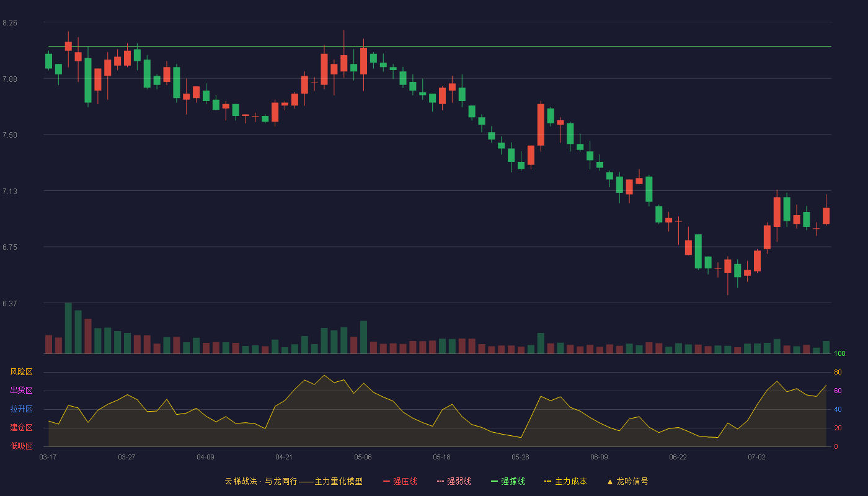Click the 05-06 date label
This screenshot has height=496, width=868.
pos(363,457)
